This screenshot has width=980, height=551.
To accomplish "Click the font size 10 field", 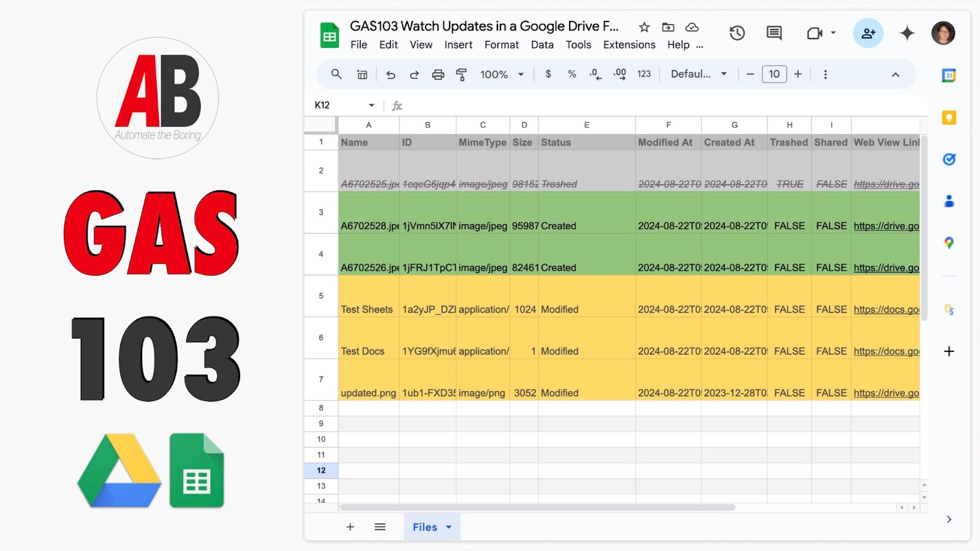I will [x=774, y=74].
